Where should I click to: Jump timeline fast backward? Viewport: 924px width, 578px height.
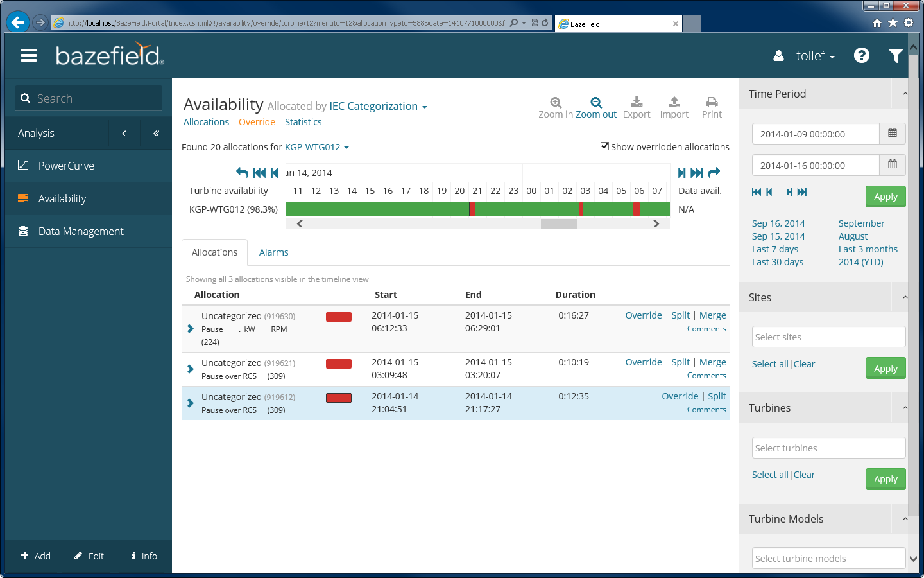(259, 172)
